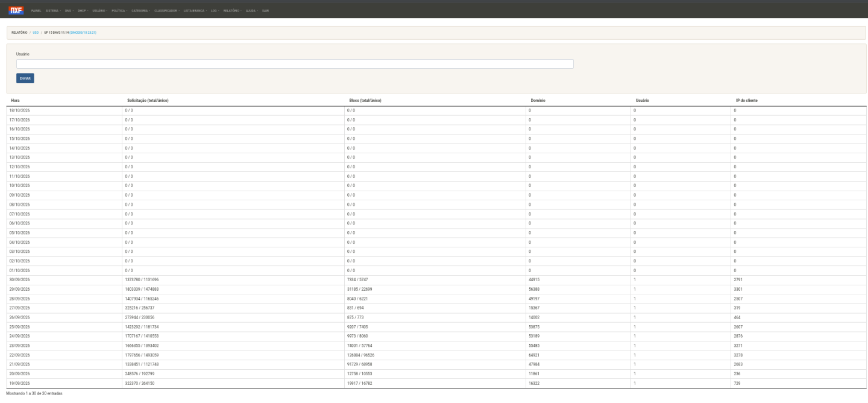
Task: Focus the Usuário filter text field
Action: point(295,63)
